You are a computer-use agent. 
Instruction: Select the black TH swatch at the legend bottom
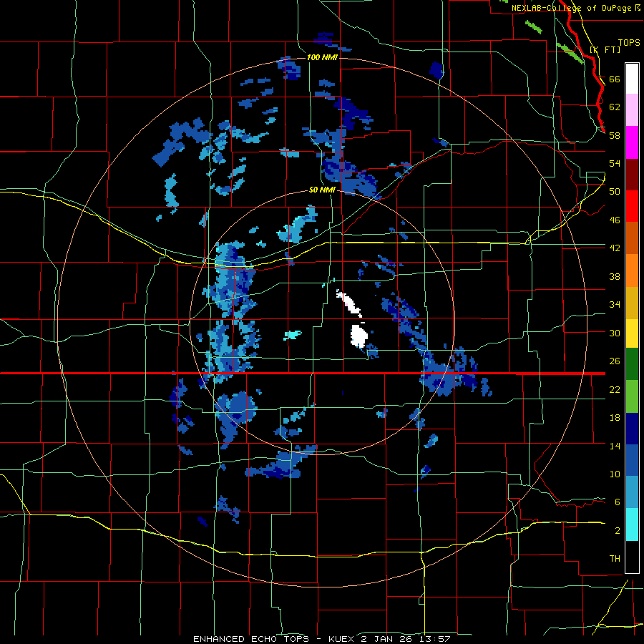pos(632,557)
